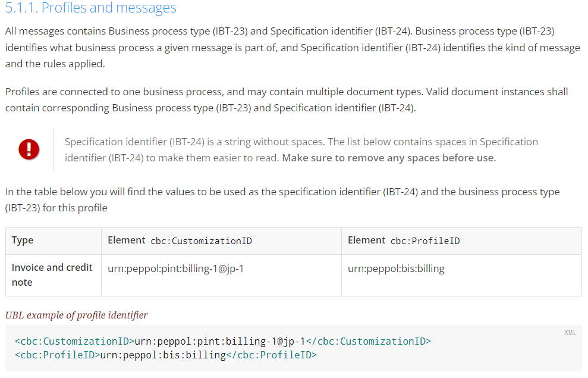Viewport: 588px width, 378px height.
Task: Open the 5.1.1 Profiles and messages heading
Action: [x=91, y=8]
